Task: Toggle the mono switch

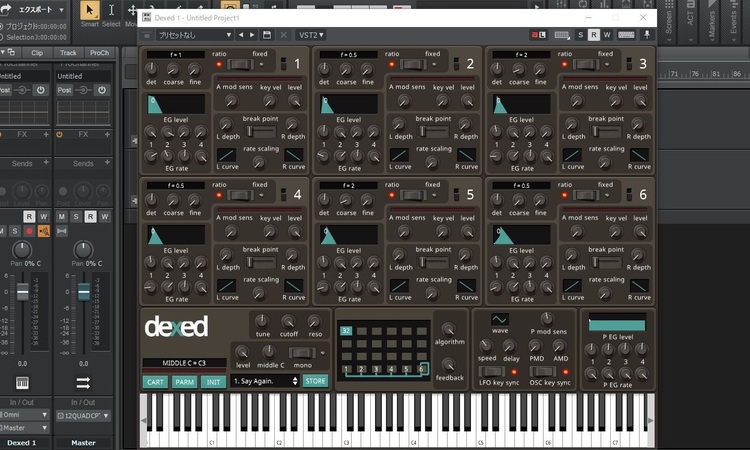Action: 302,353
